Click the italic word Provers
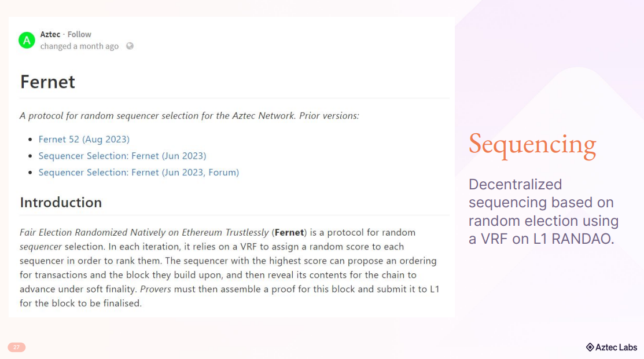The image size is (644, 359). [155, 288]
